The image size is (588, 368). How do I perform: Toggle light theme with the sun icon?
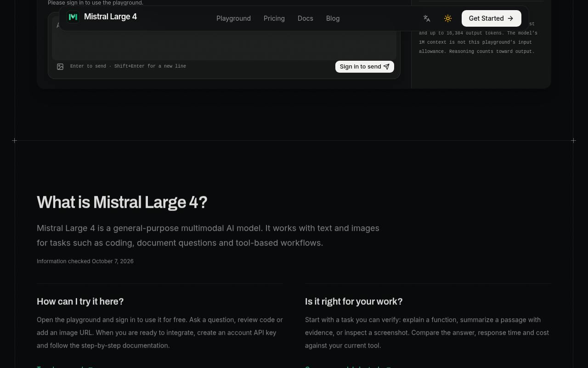pyautogui.click(x=448, y=18)
